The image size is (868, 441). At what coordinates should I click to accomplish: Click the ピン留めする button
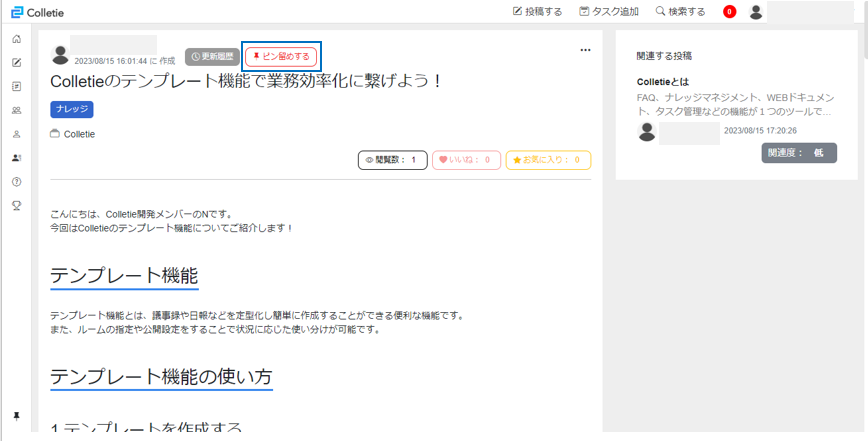[x=281, y=56]
